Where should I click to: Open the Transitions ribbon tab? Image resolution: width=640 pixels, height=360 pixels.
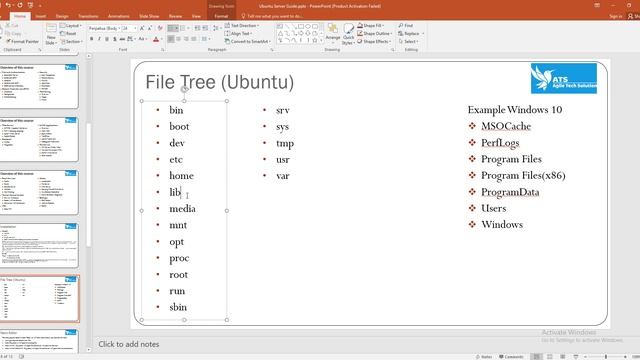click(88, 16)
